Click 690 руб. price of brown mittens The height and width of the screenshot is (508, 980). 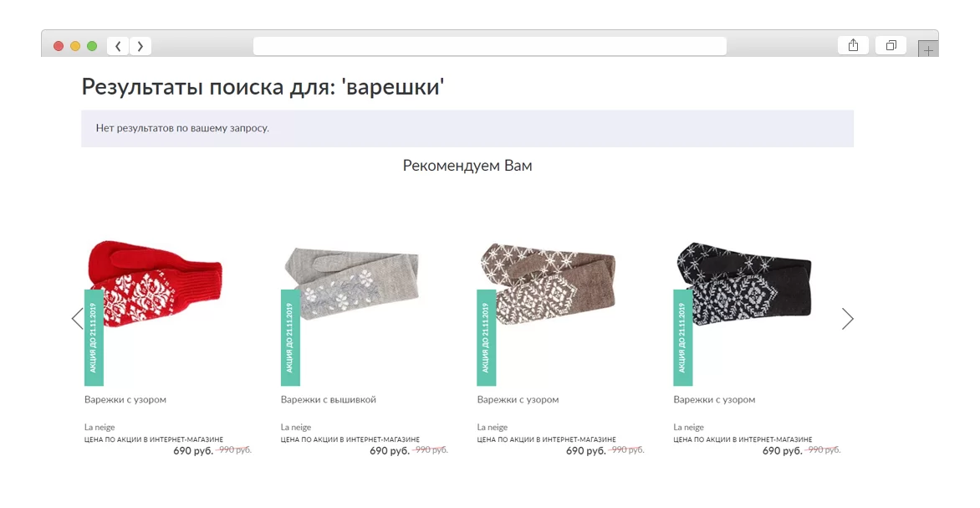pos(585,450)
